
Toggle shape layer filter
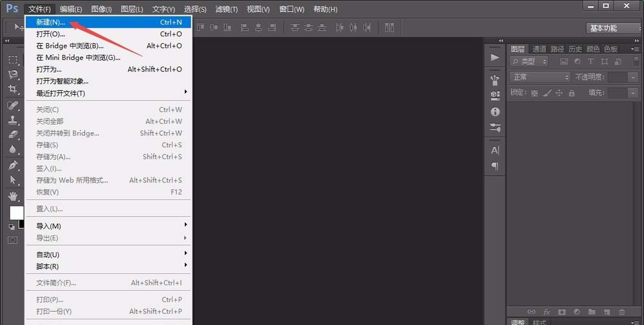[604, 61]
